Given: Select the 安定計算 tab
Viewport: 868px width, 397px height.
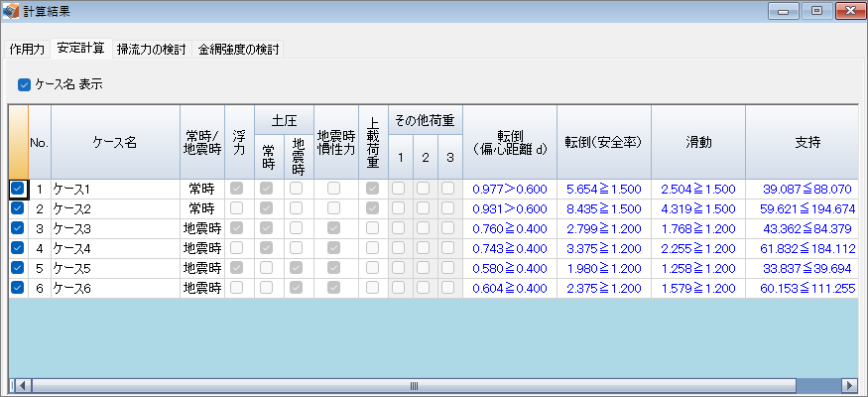Looking at the screenshot, I should click(81, 48).
